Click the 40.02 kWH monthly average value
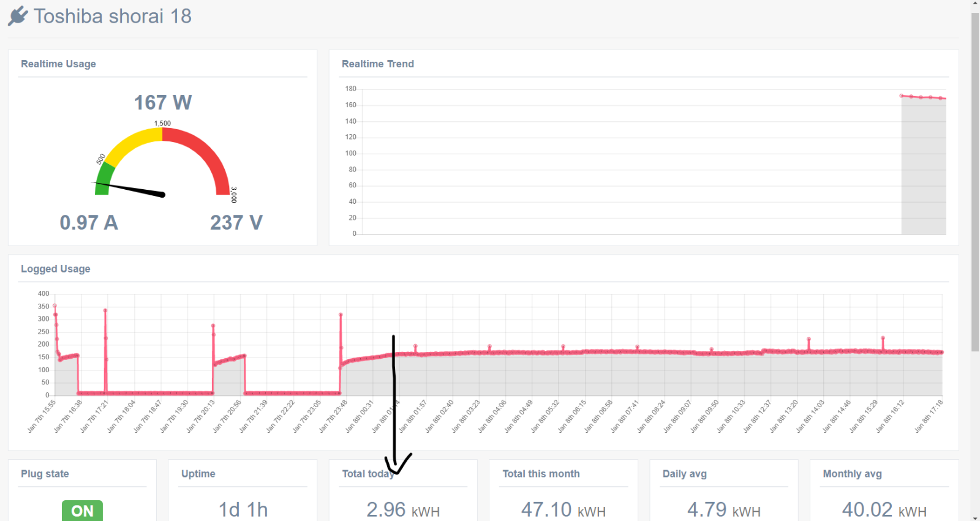980x521 pixels. click(x=884, y=509)
